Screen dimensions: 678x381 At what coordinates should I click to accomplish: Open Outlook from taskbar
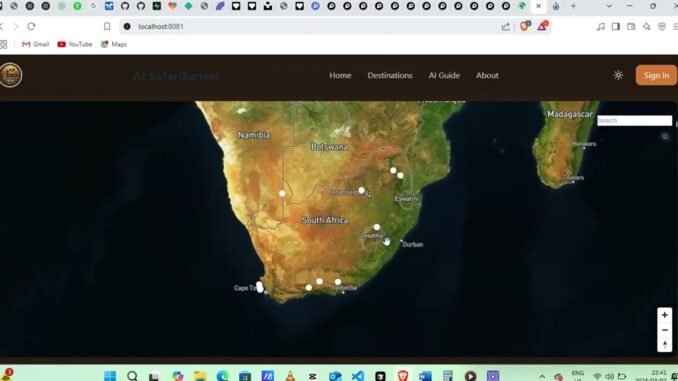(x=335, y=375)
